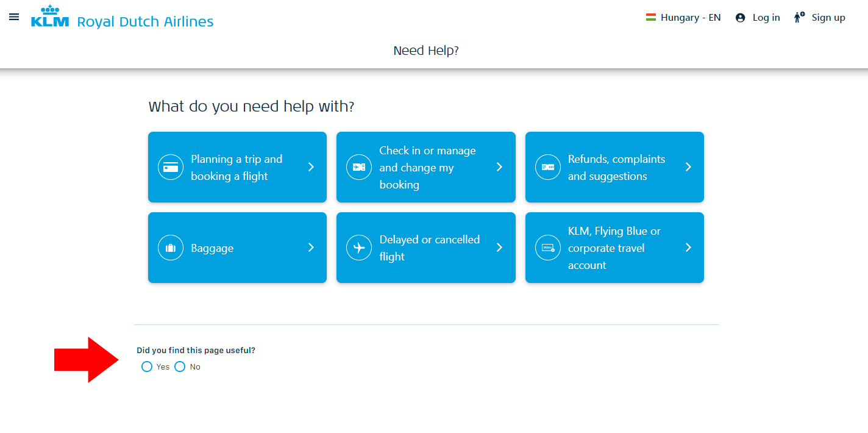
Task: Click the Sign up text link
Action: [x=828, y=18]
